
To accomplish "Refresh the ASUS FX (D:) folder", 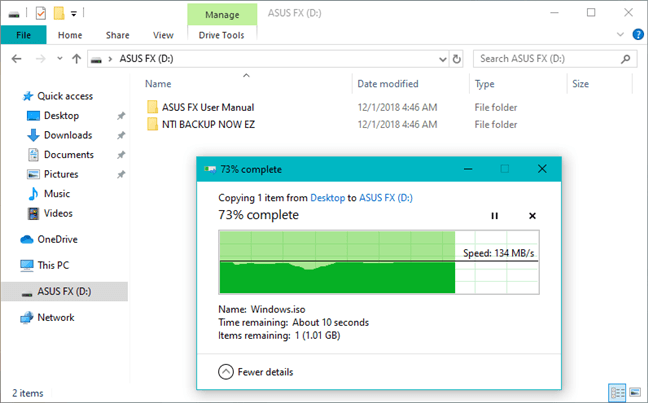I will pos(456,59).
